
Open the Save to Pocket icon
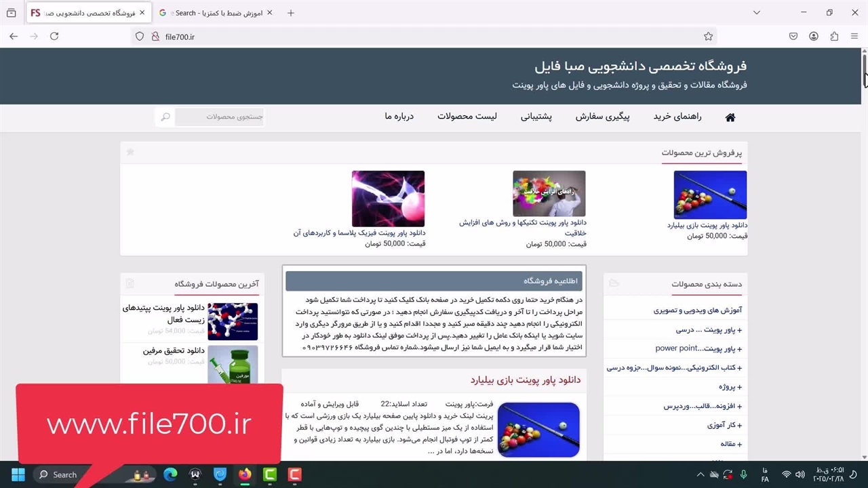793,37
